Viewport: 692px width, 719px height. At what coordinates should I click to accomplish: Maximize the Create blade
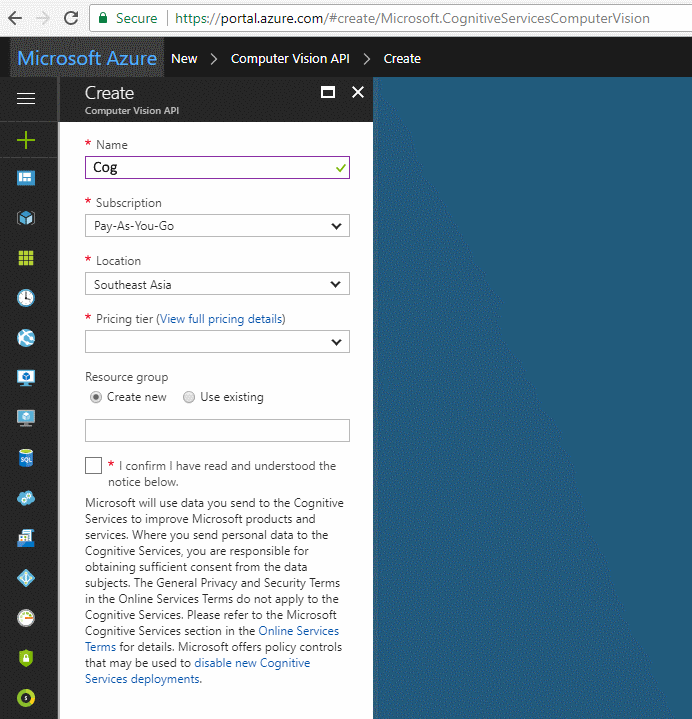pos(328,92)
